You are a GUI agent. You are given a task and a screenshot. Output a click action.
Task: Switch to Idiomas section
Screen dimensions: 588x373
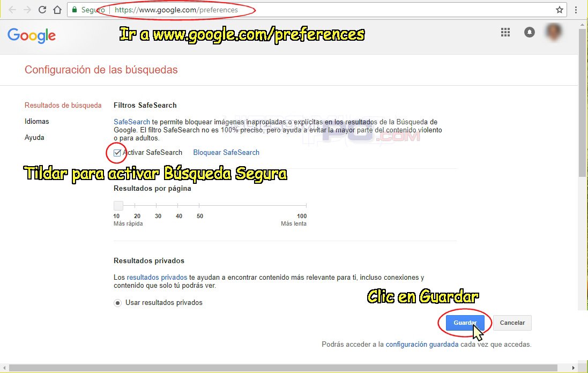(x=37, y=122)
